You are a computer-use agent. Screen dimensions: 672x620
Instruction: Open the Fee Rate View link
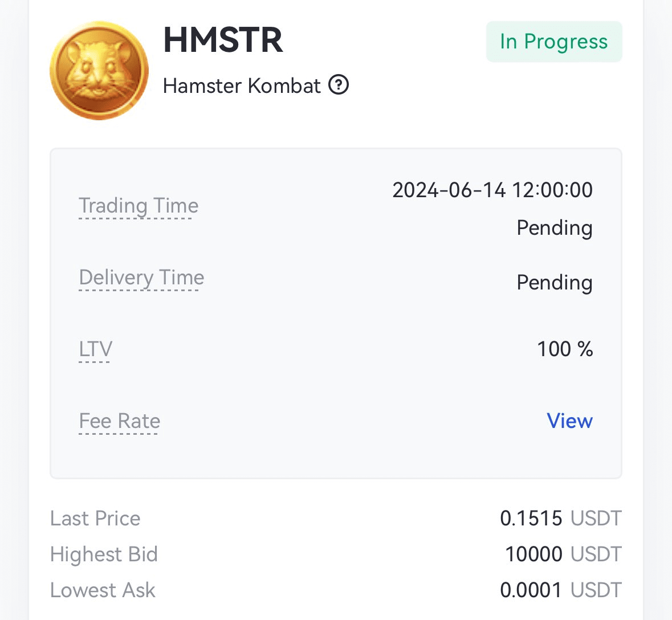pyautogui.click(x=569, y=421)
